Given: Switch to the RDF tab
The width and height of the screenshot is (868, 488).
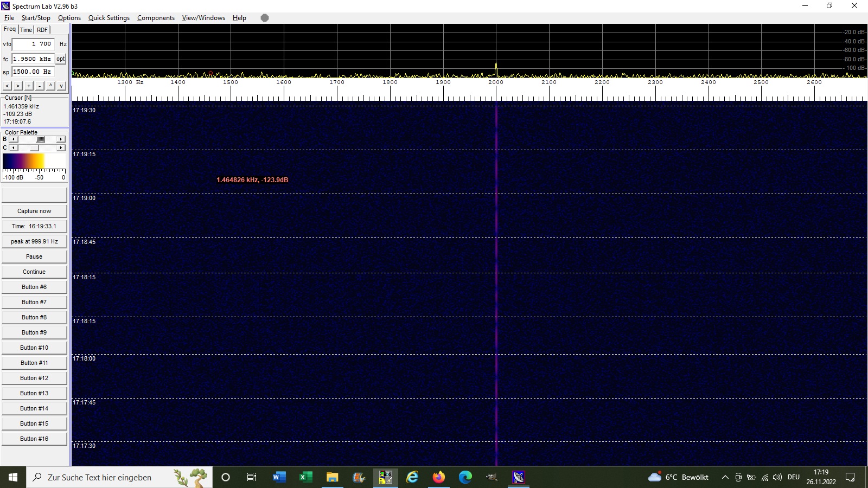Looking at the screenshot, I should point(42,30).
